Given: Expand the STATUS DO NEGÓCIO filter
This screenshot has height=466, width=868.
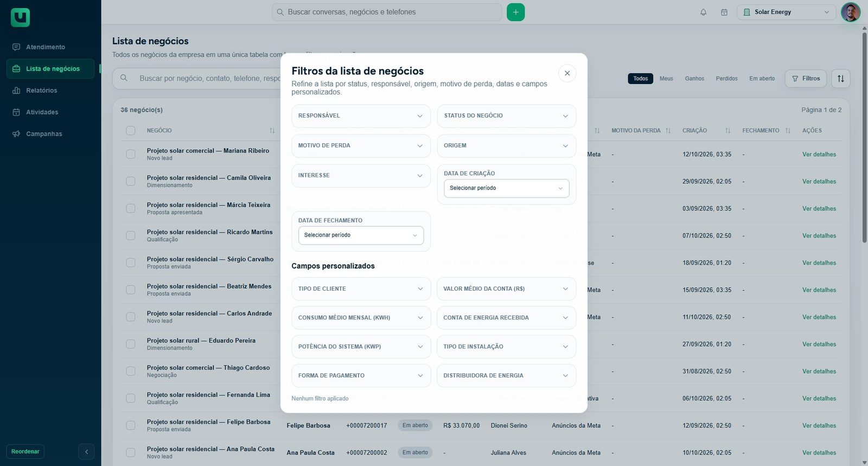Looking at the screenshot, I should 507,116.
